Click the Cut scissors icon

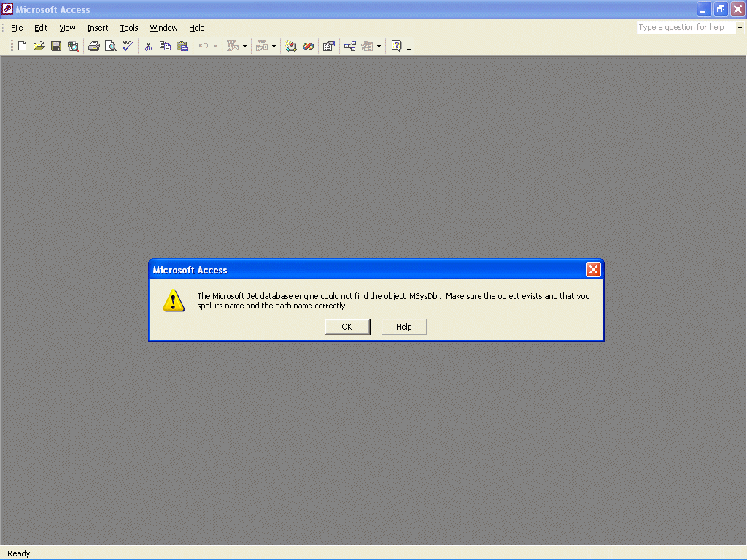(x=148, y=46)
